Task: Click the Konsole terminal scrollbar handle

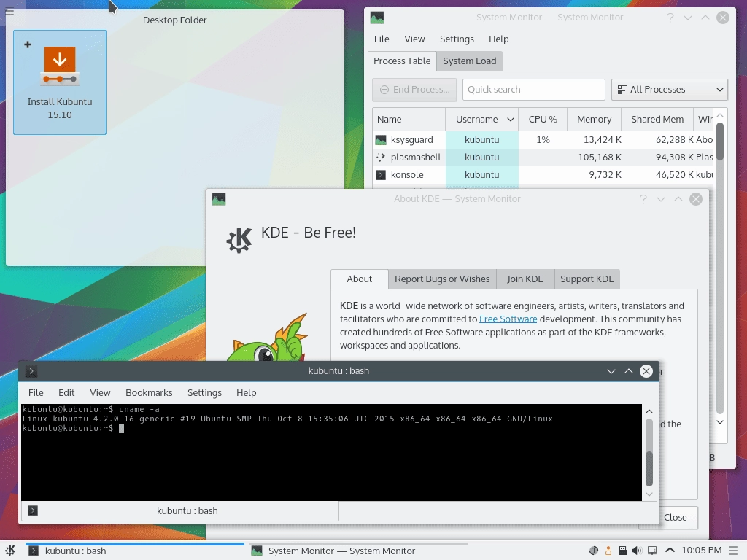Action: pos(649,469)
